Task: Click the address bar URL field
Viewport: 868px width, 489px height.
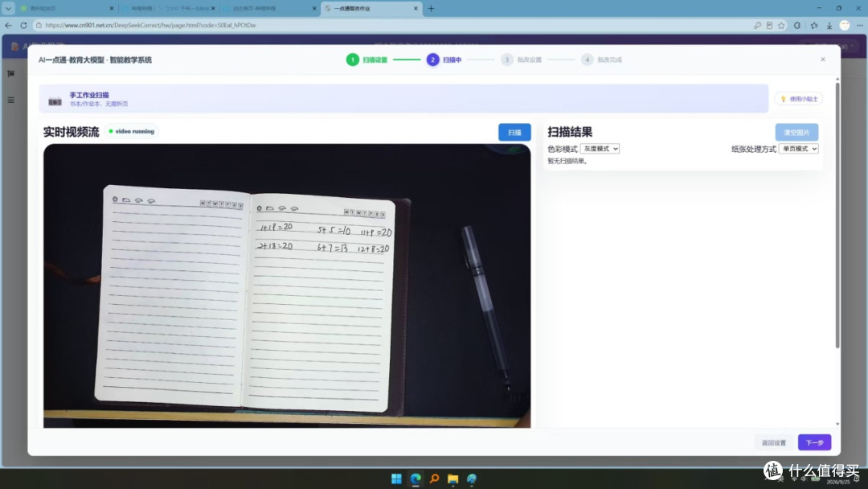Action: pyautogui.click(x=387, y=26)
